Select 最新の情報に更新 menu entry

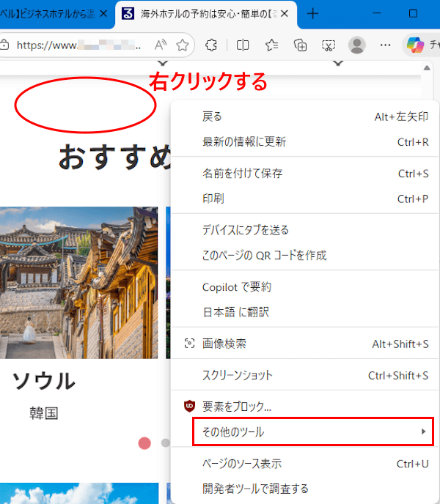click(x=305, y=142)
